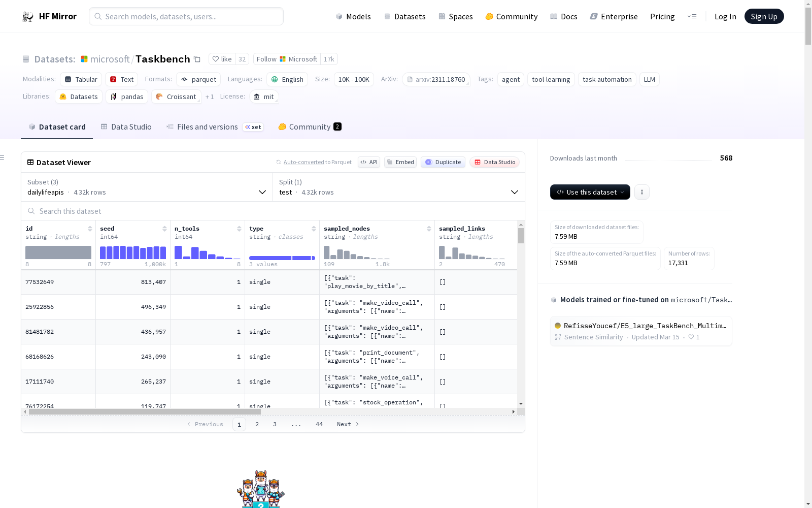Click the table's horizontal scrollbar thumb

click(x=145, y=412)
